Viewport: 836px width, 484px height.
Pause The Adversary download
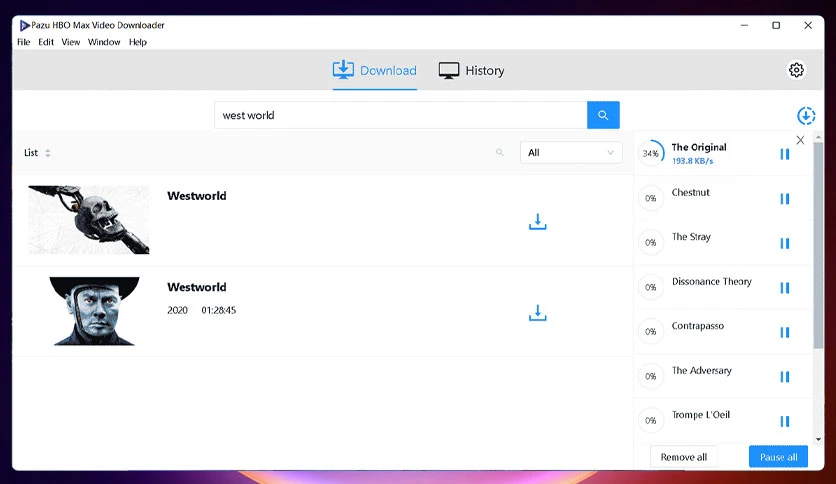coord(784,377)
